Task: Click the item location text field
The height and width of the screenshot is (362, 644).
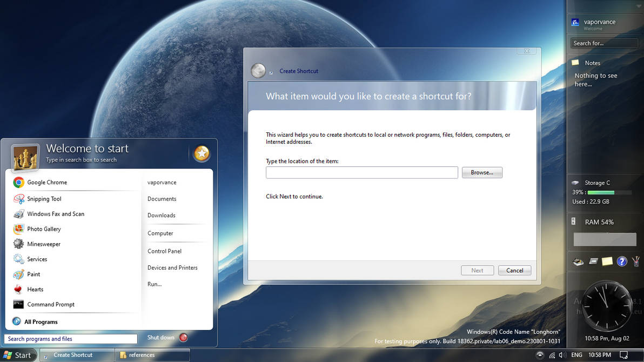Action: coord(362,172)
